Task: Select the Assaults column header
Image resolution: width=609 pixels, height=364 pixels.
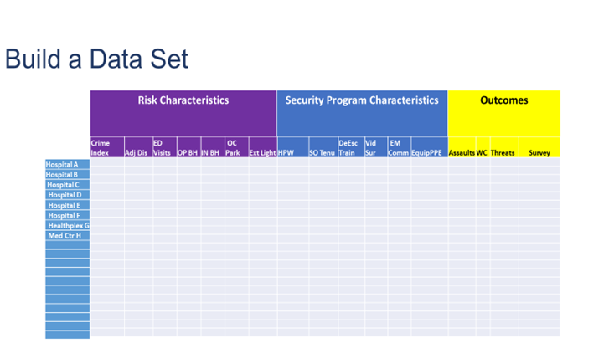Action: tap(462, 147)
